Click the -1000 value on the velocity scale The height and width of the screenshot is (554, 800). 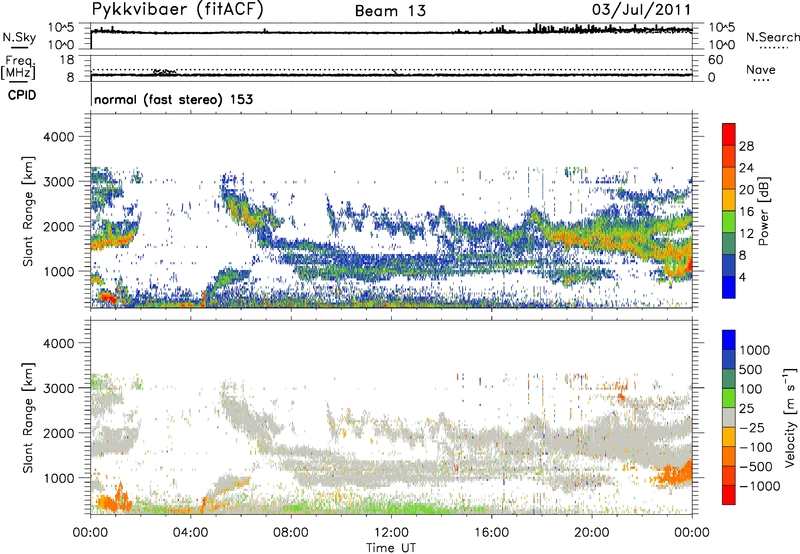pos(759,486)
